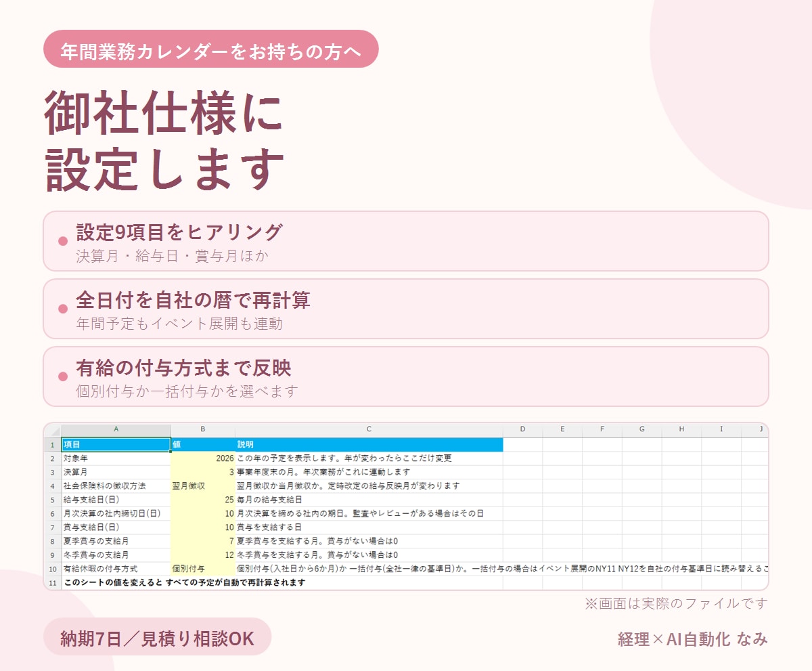The width and height of the screenshot is (812, 671).
Task: Select row 11 header number
Action: [x=53, y=582]
